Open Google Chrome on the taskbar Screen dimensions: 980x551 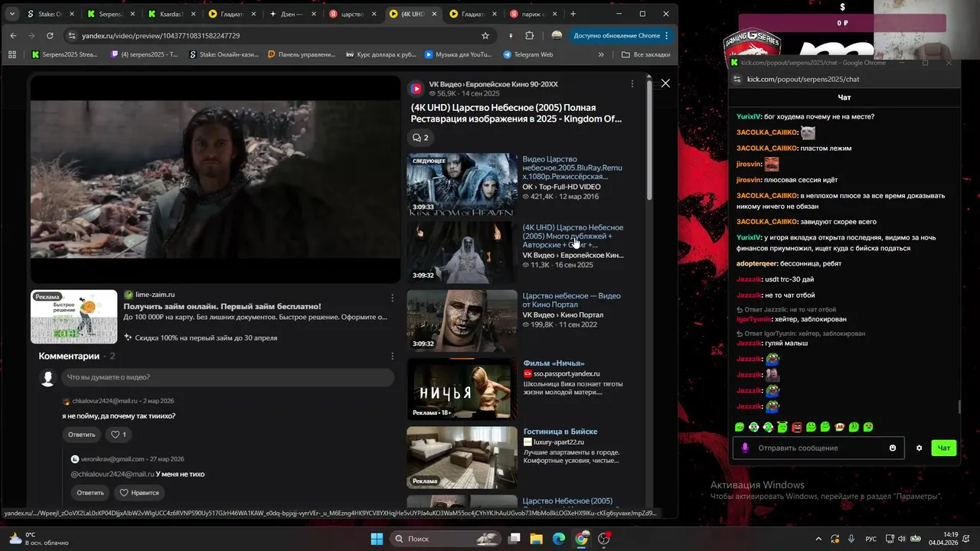[x=582, y=539]
